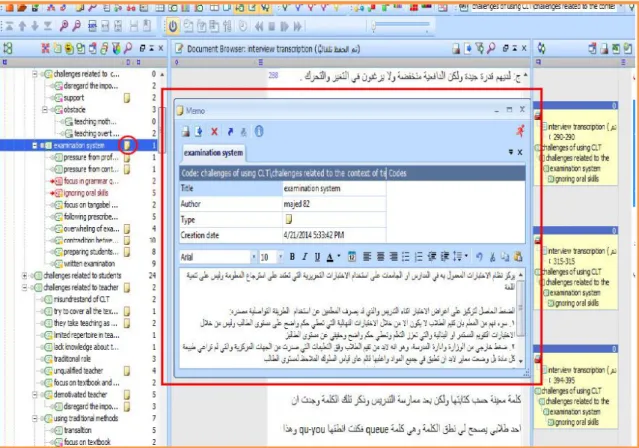
Task: Collapse the obstacle code node
Action: pyautogui.click(x=45, y=110)
